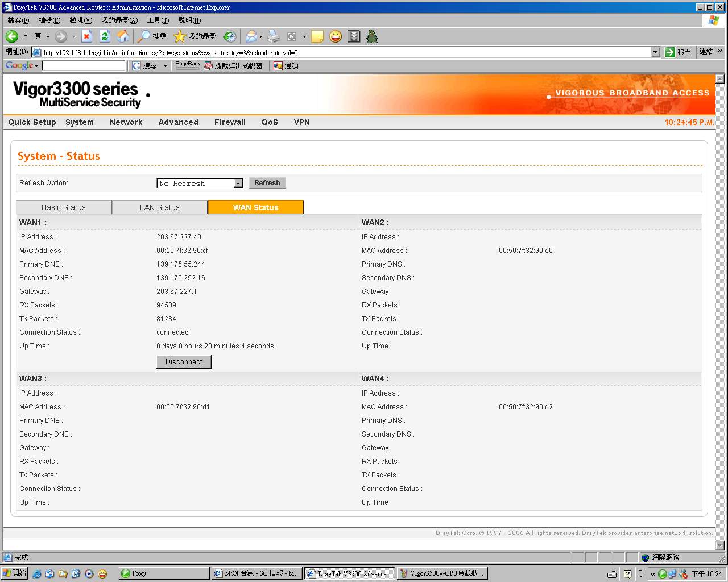This screenshot has height=582, width=728.
Task: Click the PageRank indicator
Action: click(188, 65)
